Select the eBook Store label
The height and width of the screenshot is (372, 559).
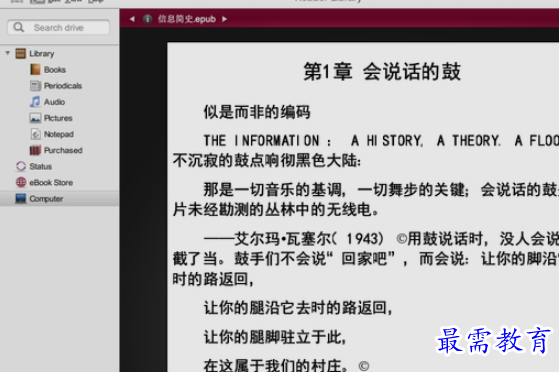pyautogui.click(x=51, y=183)
